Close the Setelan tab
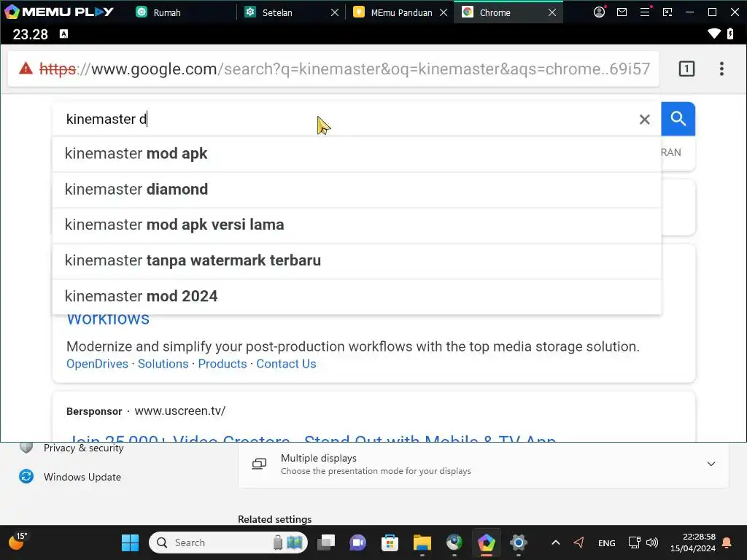The image size is (747, 560). 334,12
